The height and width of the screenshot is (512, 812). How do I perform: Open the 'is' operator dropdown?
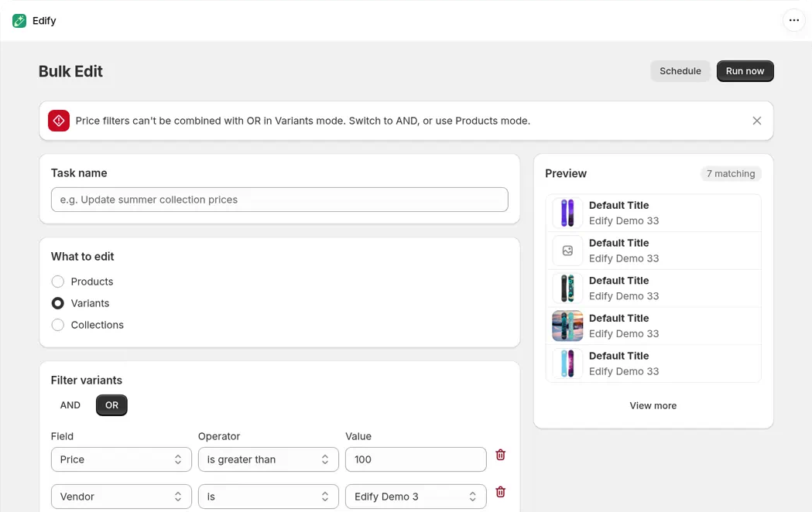click(269, 497)
